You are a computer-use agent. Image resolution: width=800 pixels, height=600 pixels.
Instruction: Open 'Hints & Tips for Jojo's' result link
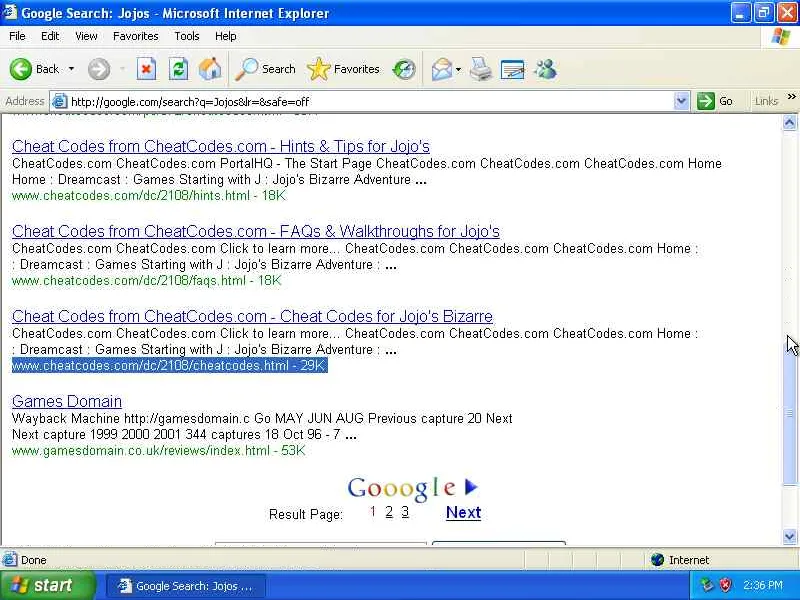coord(220,146)
